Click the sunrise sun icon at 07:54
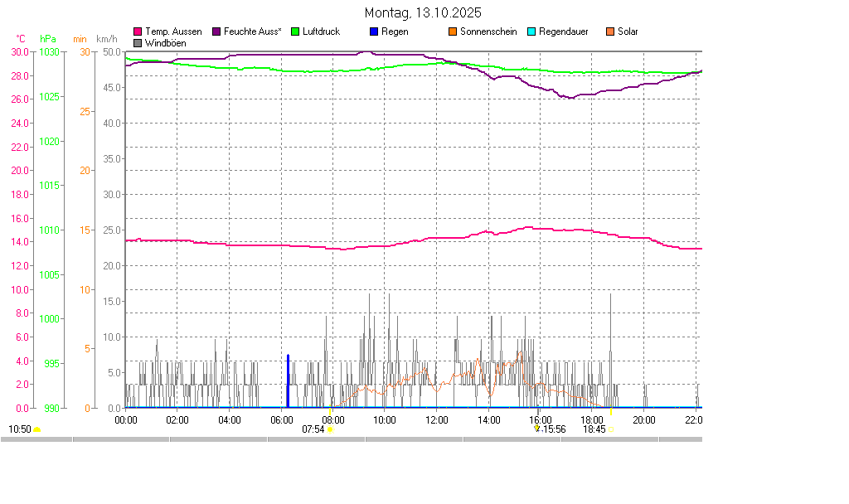The width and height of the screenshot is (849, 504). click(330, 429)
